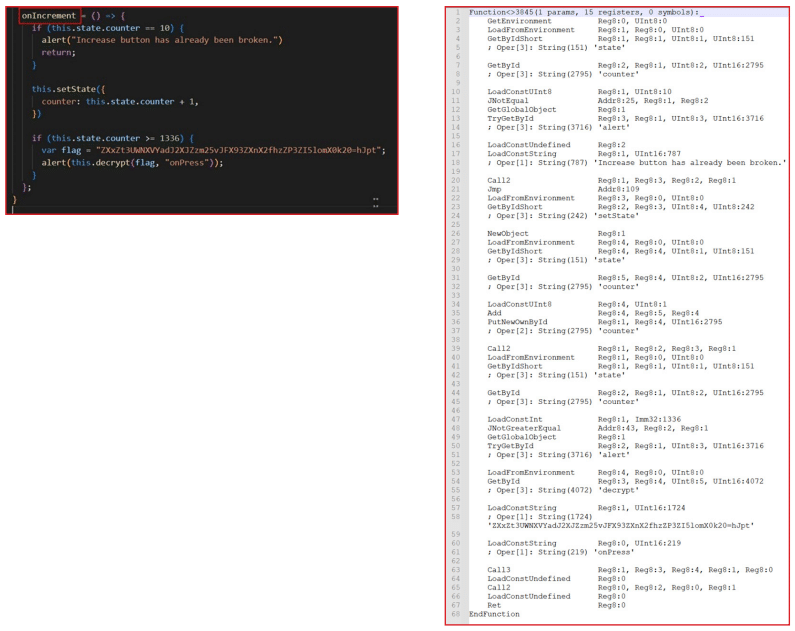Image resolution: width=795 pixels, height=631 pixels.
Task: Click the 'LoadConstInt Reg8:1, Imm32:1336' instruction
Action: point(584,420)
